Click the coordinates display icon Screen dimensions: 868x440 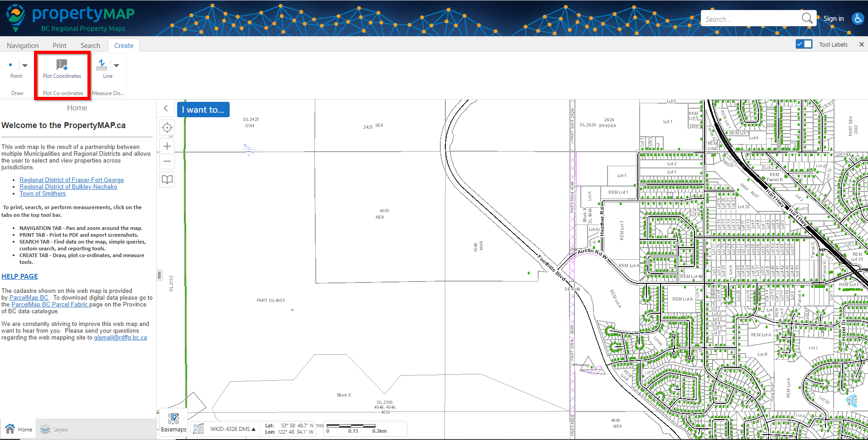(198, 429)
